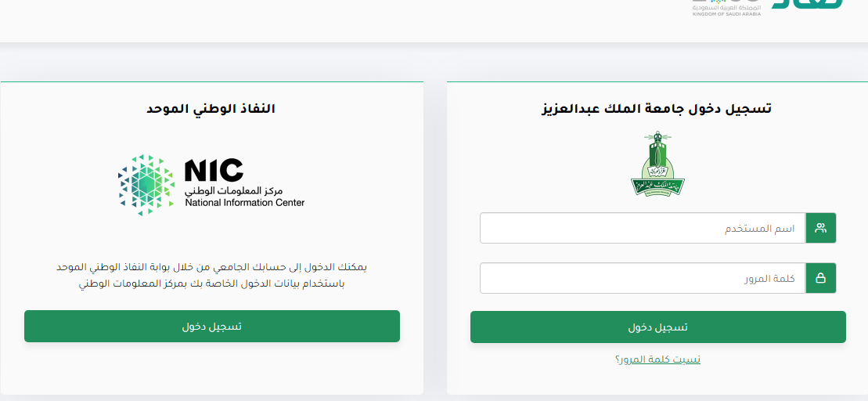Image resolution: width=868 pixels, height=401 pixels.
Task: Click description line starting باستخدام بيانات الدخول
Action: (x=212, y=284)
